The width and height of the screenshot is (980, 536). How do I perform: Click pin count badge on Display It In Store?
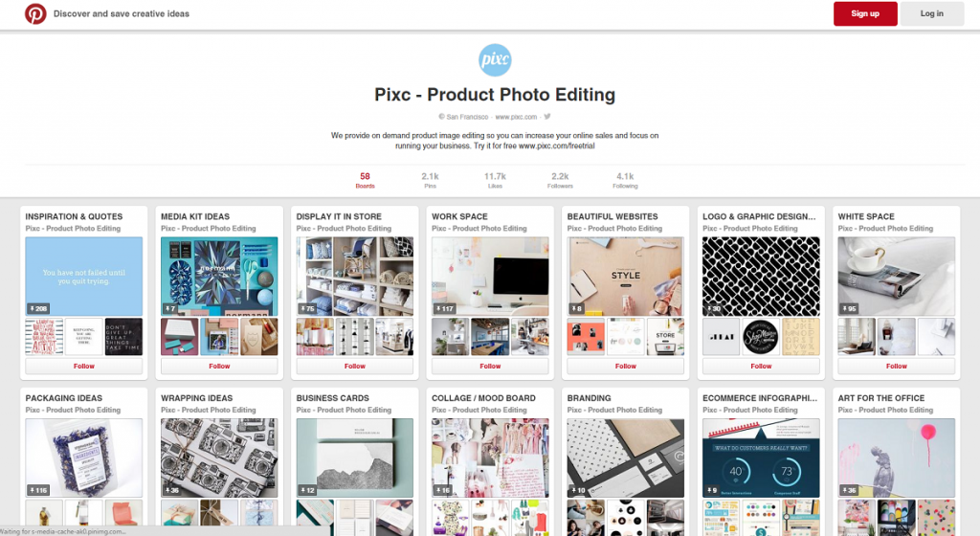click(307, 308)
